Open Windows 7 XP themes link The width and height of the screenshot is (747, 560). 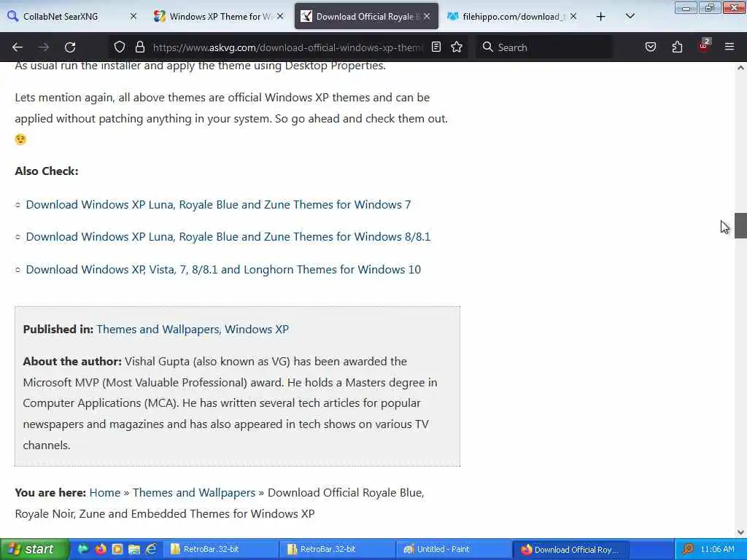point(218,205)
